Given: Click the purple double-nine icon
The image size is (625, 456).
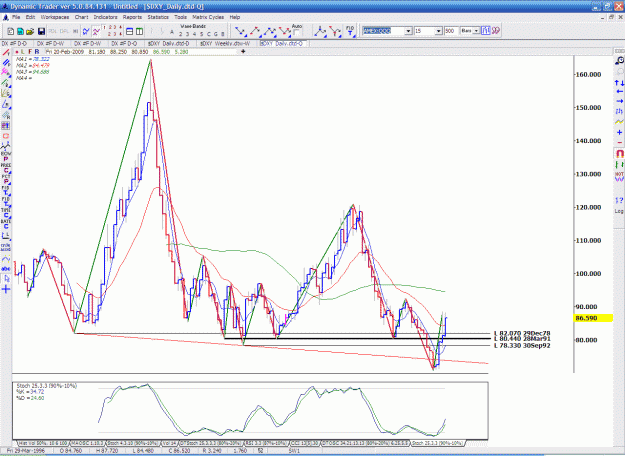Looking at the screenshot, I should pyautogui.click(x=496, y=31).
